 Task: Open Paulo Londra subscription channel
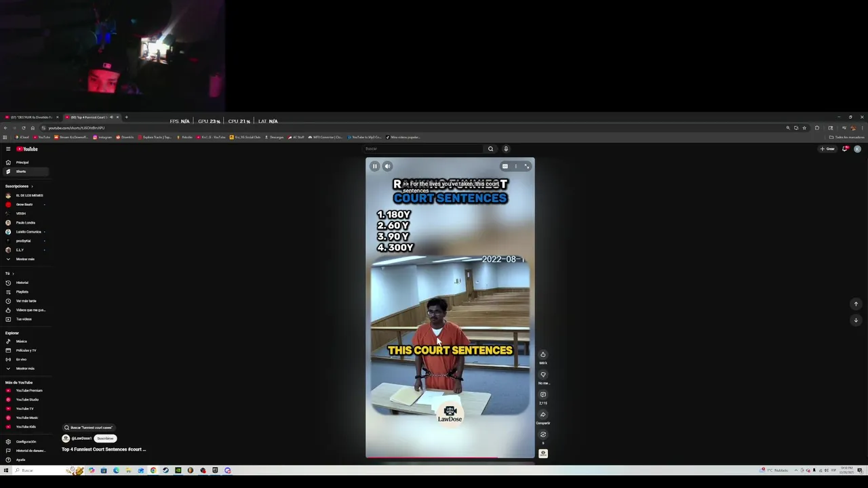click(x=25, y=222)
